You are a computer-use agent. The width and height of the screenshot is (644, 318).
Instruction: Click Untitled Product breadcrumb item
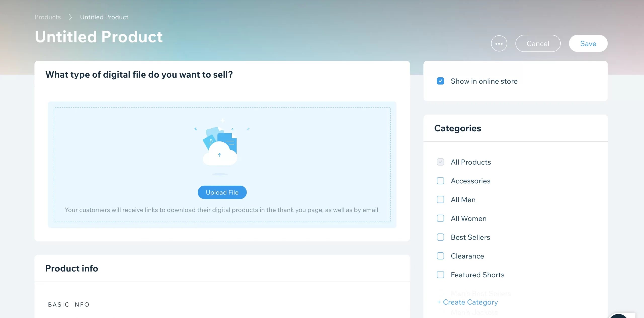(104, 17)
